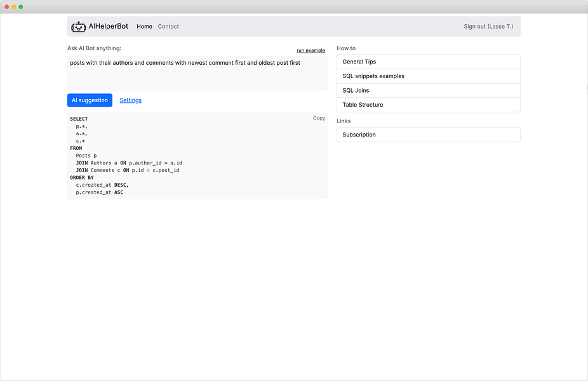The width and height of the screenshot is (588, 381).
Task: Open the Contact page
Action: click(168, 27)
